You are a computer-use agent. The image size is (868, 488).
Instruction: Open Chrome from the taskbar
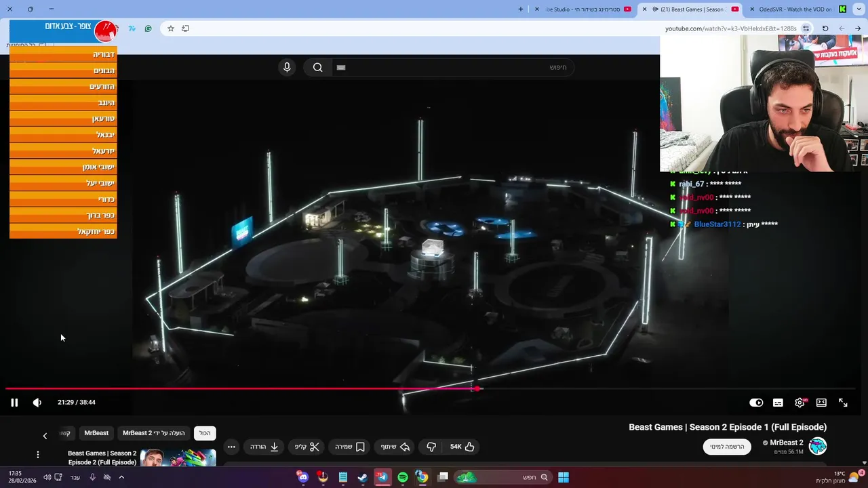pyautogui.click(x=422, y=477)
